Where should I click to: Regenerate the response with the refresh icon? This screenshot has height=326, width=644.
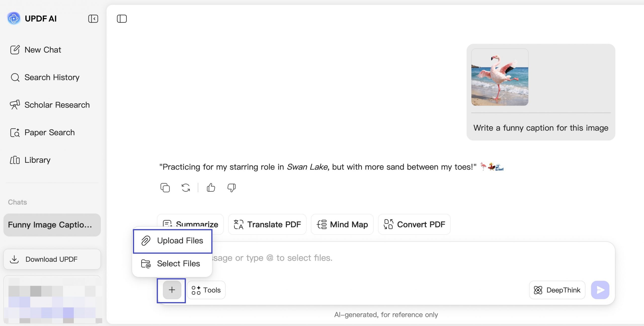[186, 188]
